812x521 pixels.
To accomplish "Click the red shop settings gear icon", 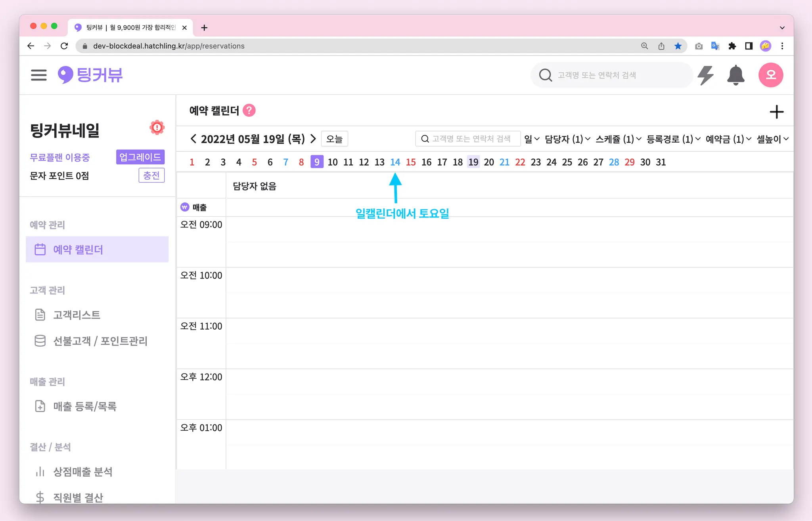I will click(157, 128).
